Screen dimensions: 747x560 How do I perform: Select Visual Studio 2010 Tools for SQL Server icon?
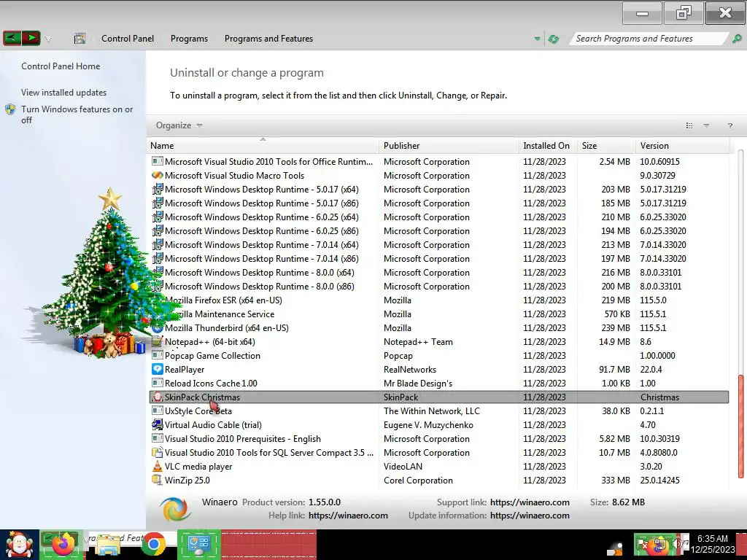[158, 452]
